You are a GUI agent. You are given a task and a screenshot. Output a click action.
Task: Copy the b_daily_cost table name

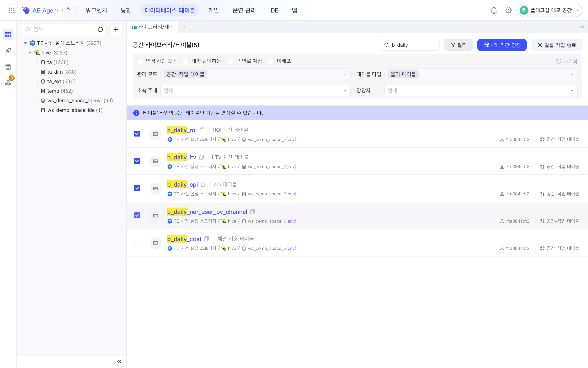click(207, 239)
